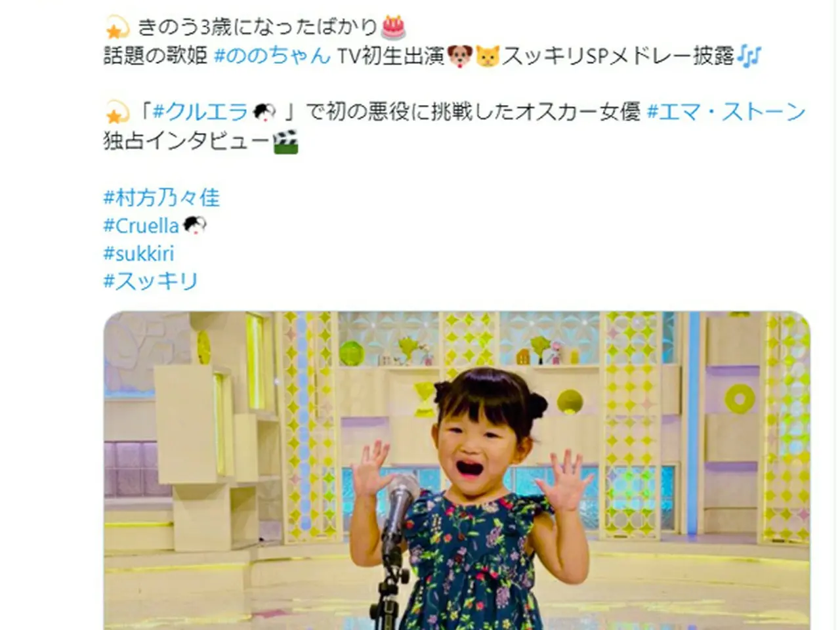Open the #ののちゃん hashtag link
840x630 pixels.
(x=272, y=55)
